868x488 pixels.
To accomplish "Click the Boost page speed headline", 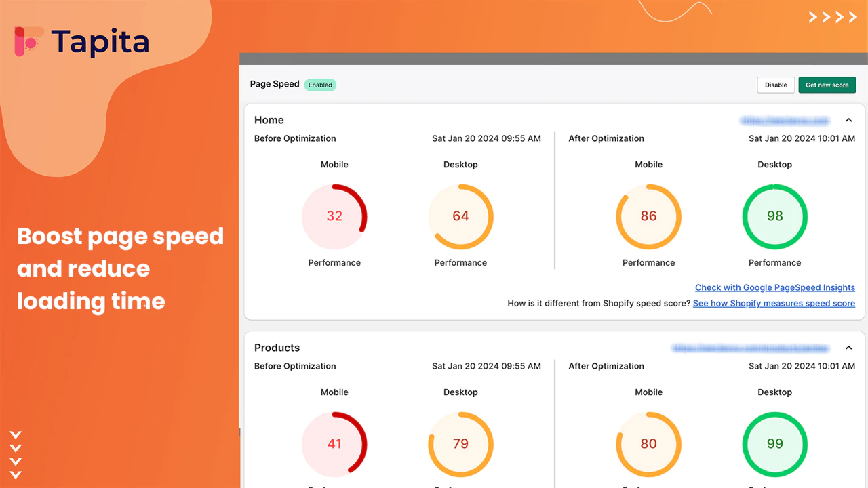I will 120,268.
